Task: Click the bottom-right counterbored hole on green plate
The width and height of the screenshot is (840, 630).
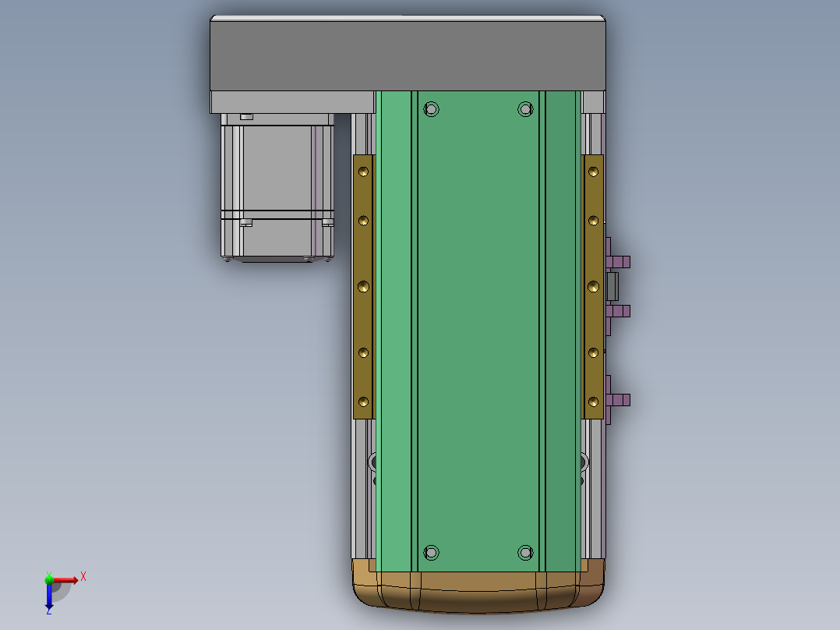Action: tap(525, 553)
